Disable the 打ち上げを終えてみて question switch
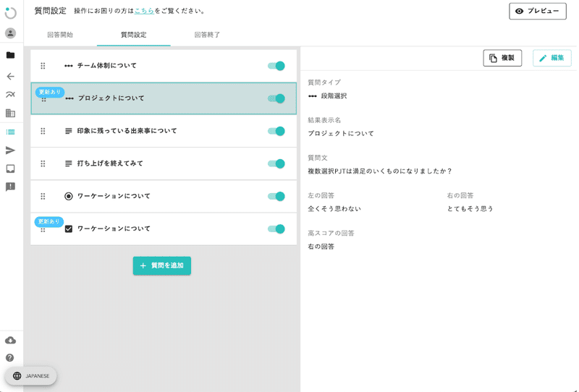 [x=276, y=163]
